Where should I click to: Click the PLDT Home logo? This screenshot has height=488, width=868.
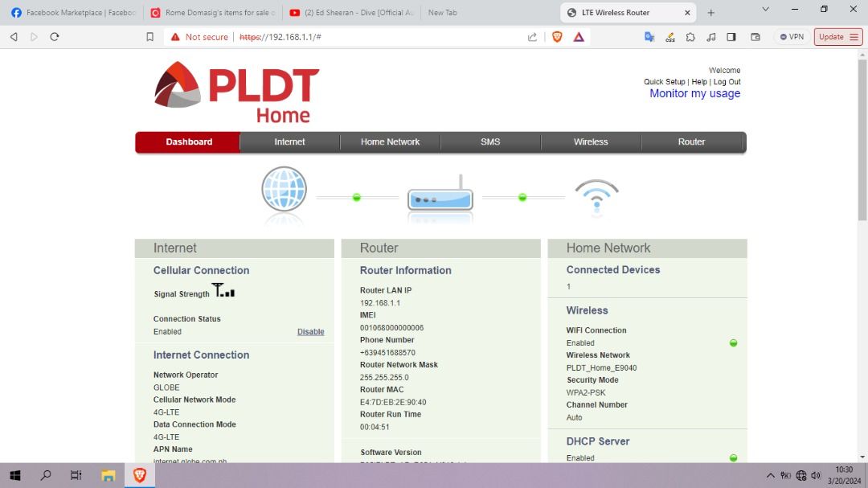[236, 92]
